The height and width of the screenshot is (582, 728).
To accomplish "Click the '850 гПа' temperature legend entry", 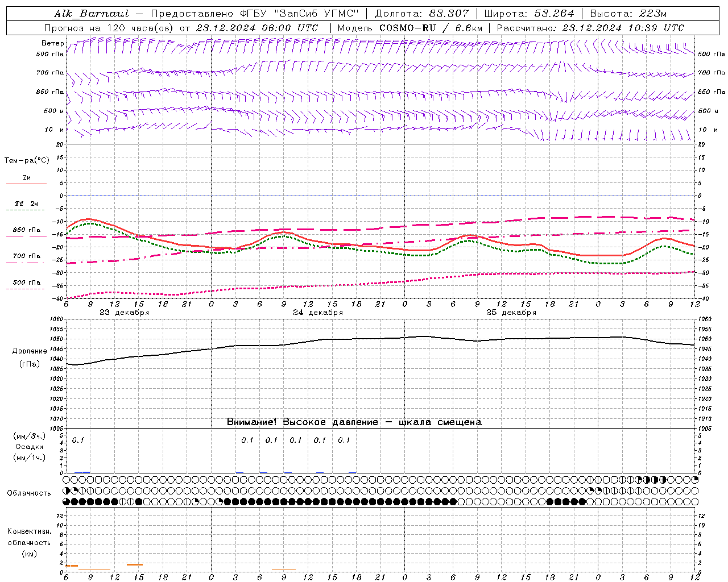I will pyautogui.click(x=27, y=230).
